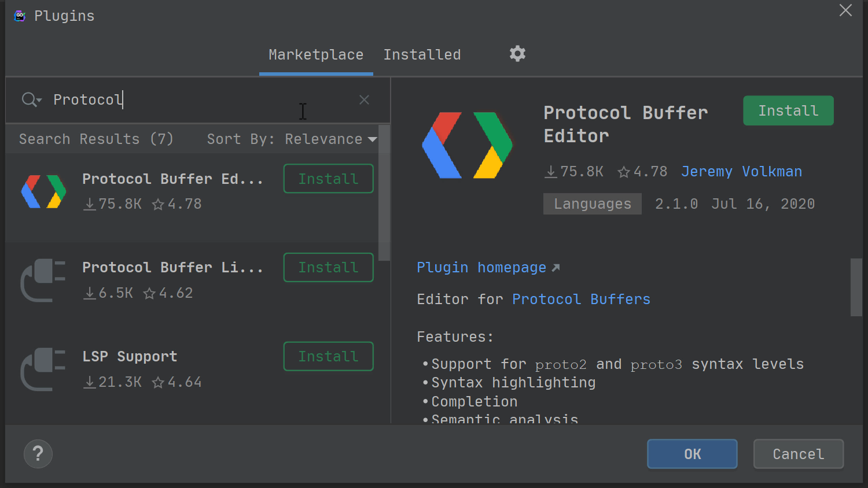Viewport: 868px width, 488px height.
Task: Open the plugin settings gear menu
Action: pos(517,54)
